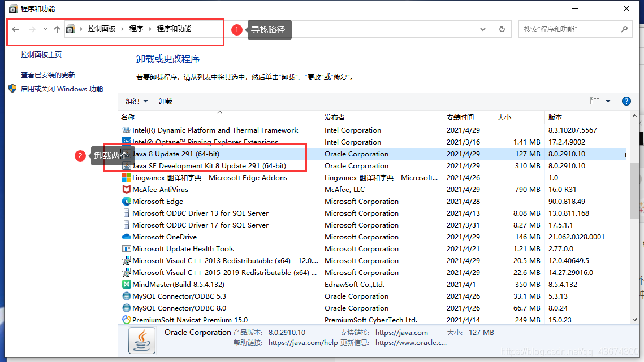The width and height of the screenshot is (644, 362).
Task: Click the MySQL Connector/ODBC 8.0 icon
Action: point(127,308)
